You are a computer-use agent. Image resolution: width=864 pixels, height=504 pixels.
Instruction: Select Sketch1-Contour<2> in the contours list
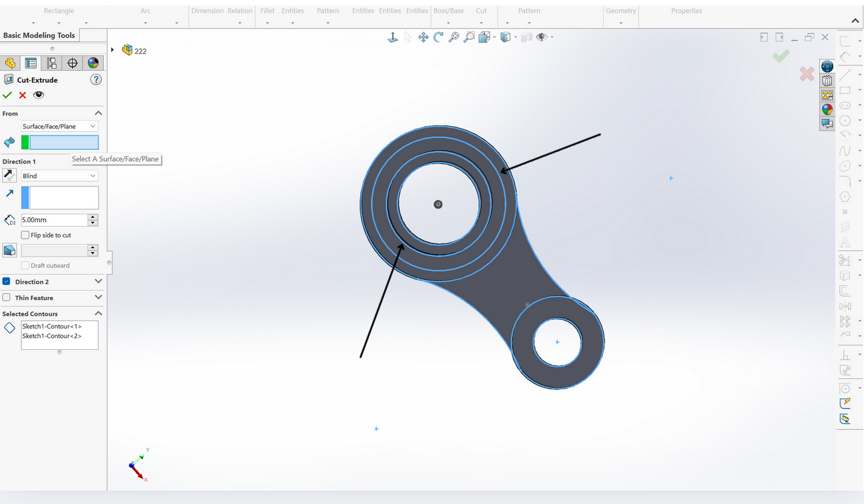pyautogui.click(x=52, y=336)
